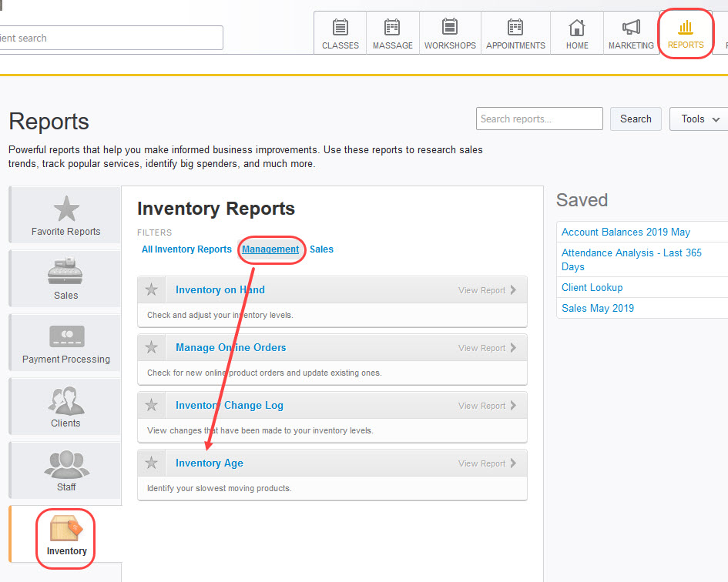
Task: Open the Tools dropdown
Action: tap(699, 119)
